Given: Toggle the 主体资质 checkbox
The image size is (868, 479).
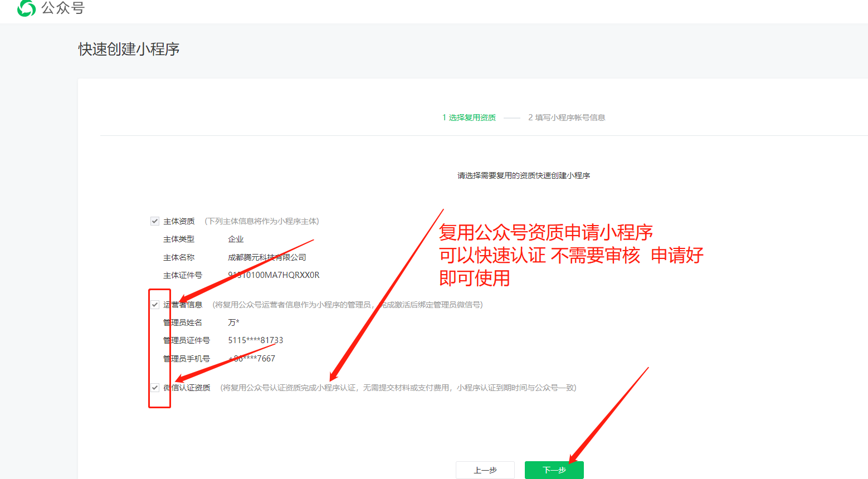Looking at the screenshot, I should [x=155, y=221].
